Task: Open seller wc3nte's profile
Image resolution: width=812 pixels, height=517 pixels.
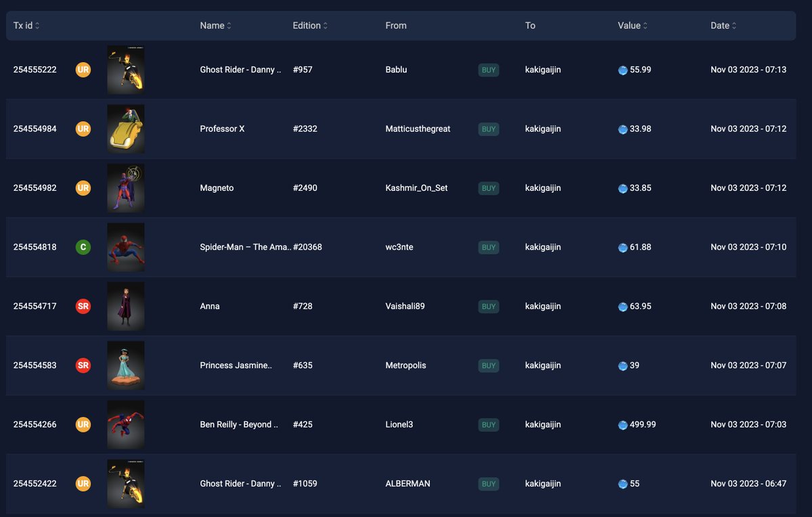Action: [399, 247]
